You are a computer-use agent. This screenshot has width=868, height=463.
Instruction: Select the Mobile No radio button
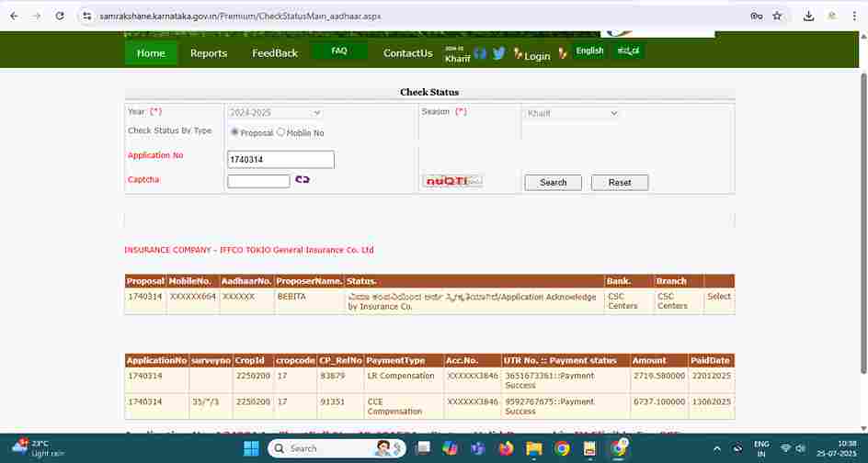click(281, 132)
